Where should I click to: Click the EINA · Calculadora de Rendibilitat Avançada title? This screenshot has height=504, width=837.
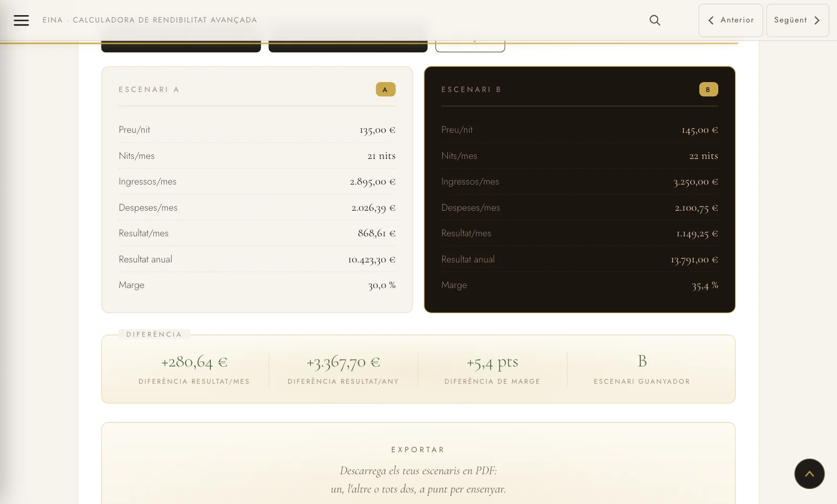click(150, 20)
